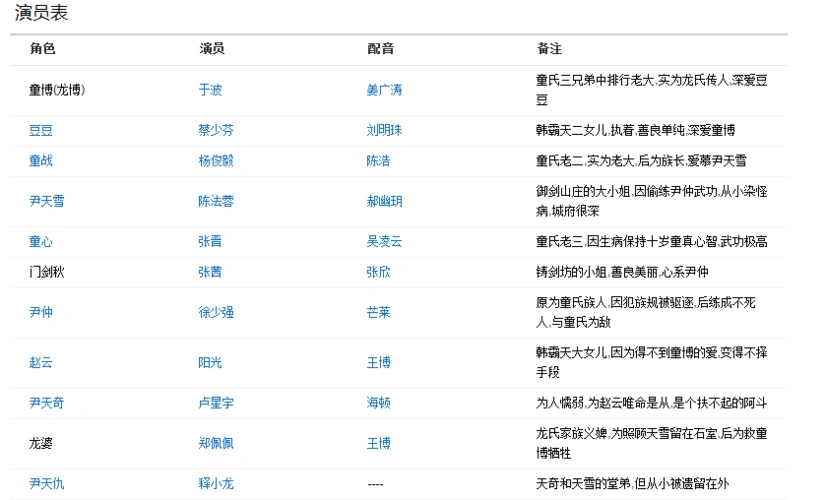Open actor 于波's link

pos(210,90)
